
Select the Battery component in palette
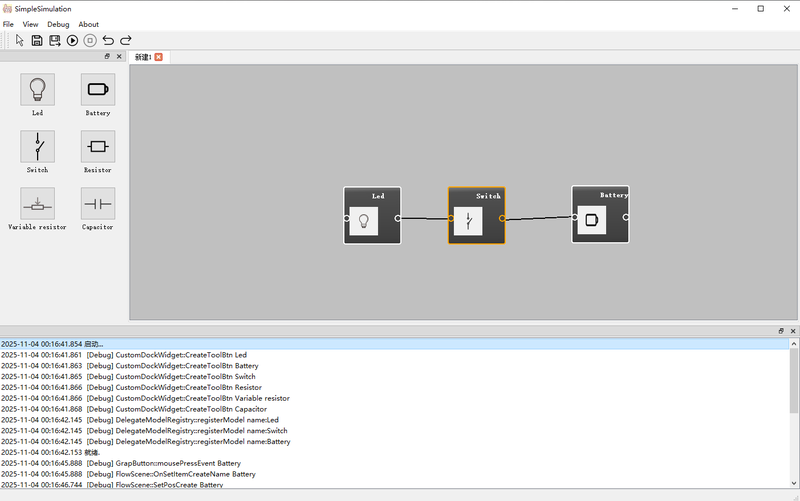pyautogui.click(x=98, y=90)
